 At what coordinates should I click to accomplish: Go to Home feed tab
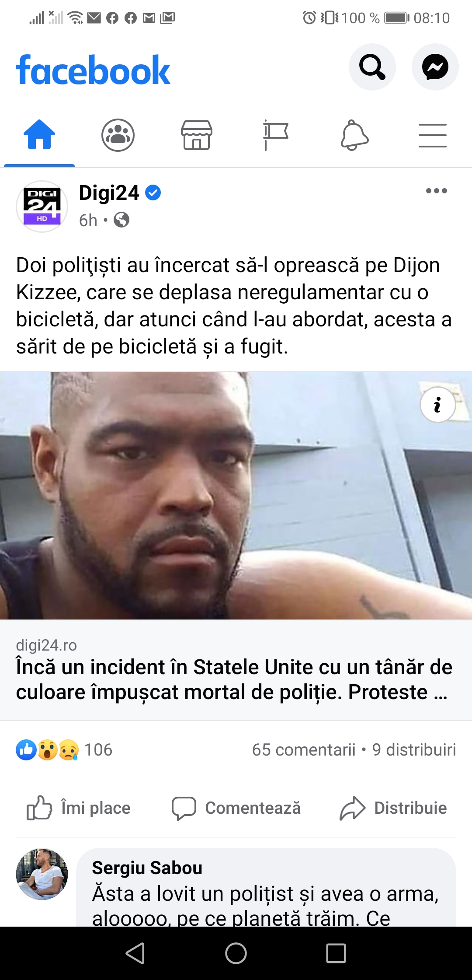pos(39,135)
